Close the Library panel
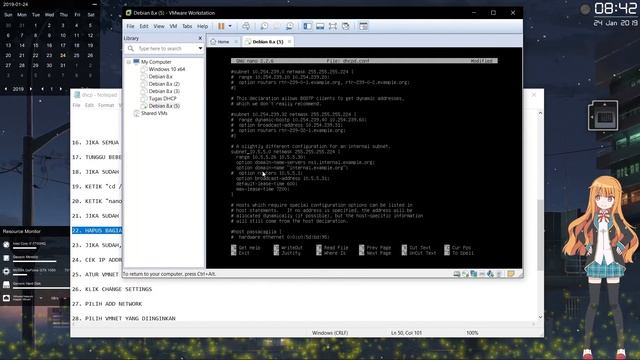This screenshot has height=360, width=640. coord(200,38)
